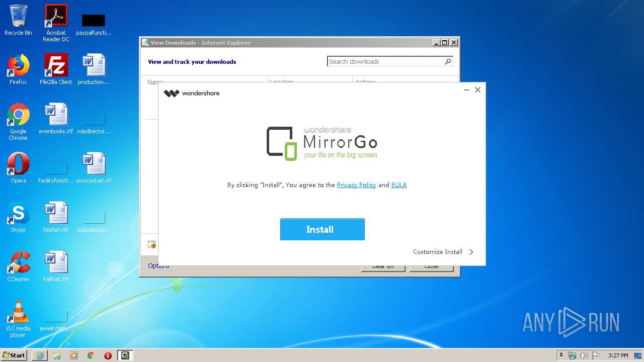This screenshot has height=362, width=644.
Task: Select halfnet.rtf document on desktop
Action: [56, 266]
